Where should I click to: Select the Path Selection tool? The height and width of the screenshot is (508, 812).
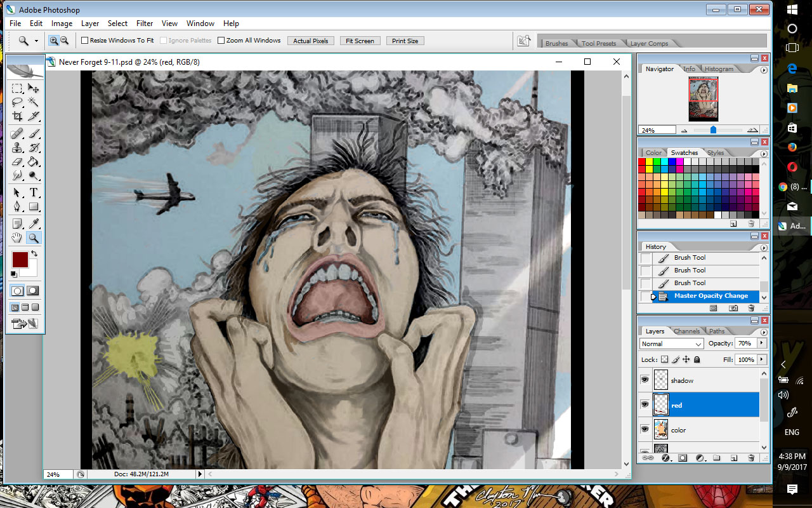coord(17,193)
